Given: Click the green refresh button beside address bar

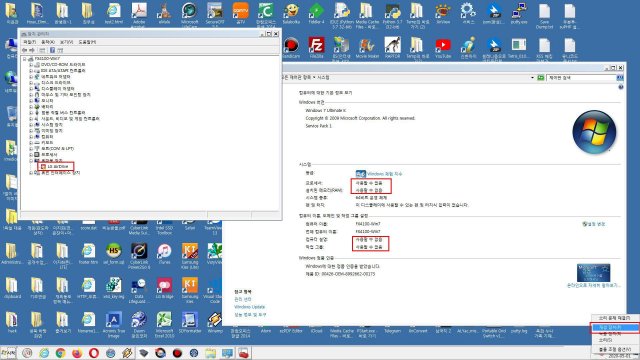Looking at the screenshot, I should click(x=541, y=78).
